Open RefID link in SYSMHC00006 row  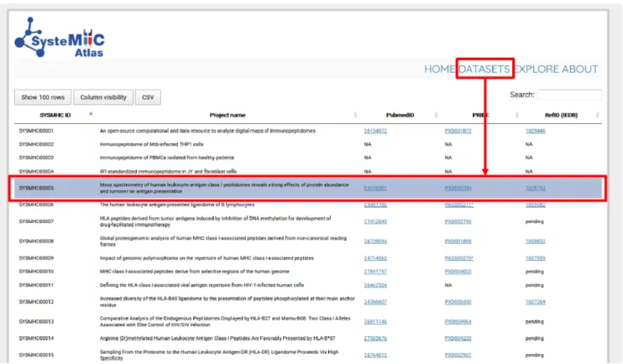[535, 205]
